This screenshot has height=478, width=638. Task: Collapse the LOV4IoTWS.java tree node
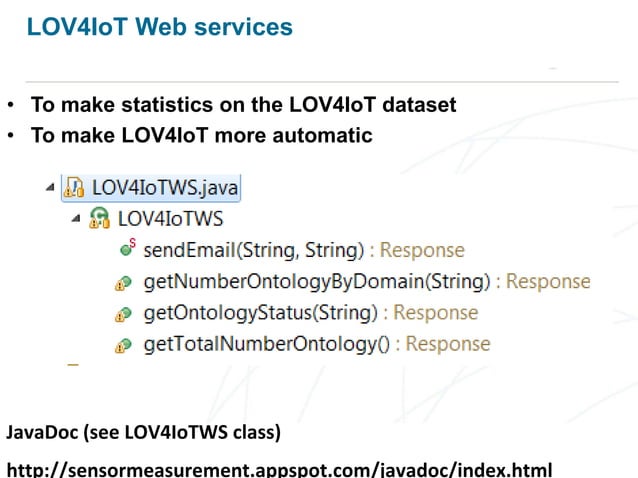50,187
